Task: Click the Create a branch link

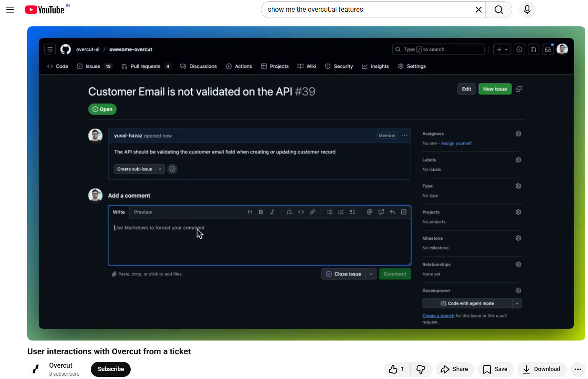Action: pos(438,316)
